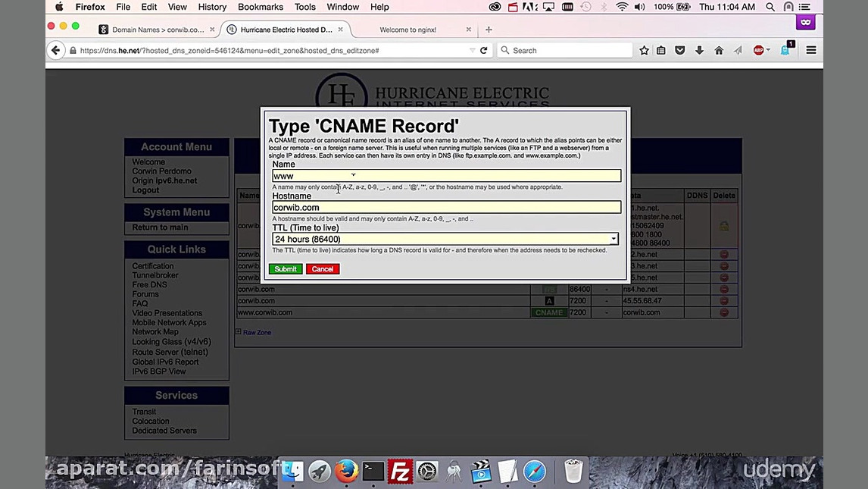Image resolution: width=868 pixels, height=489 pixels.
Task: Click the CNAME type badge for www.corwib.com
Action: click(549, 312)
